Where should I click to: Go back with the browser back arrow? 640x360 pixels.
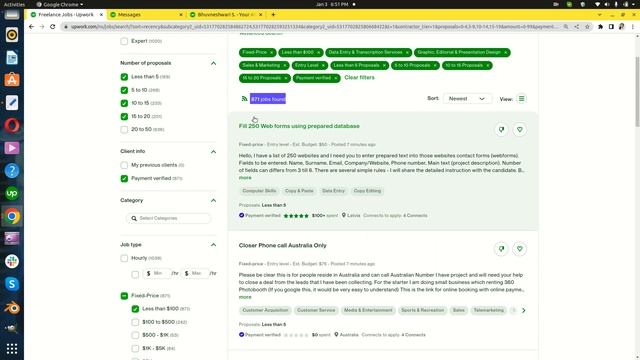click(x=31, y=27)
